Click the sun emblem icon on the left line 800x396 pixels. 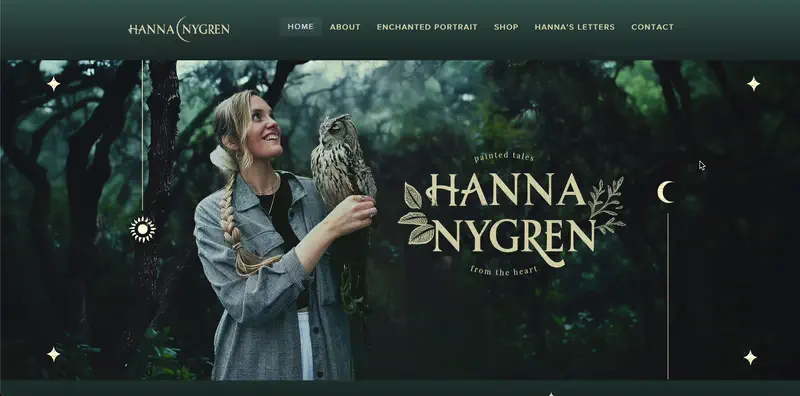(143, 229)
